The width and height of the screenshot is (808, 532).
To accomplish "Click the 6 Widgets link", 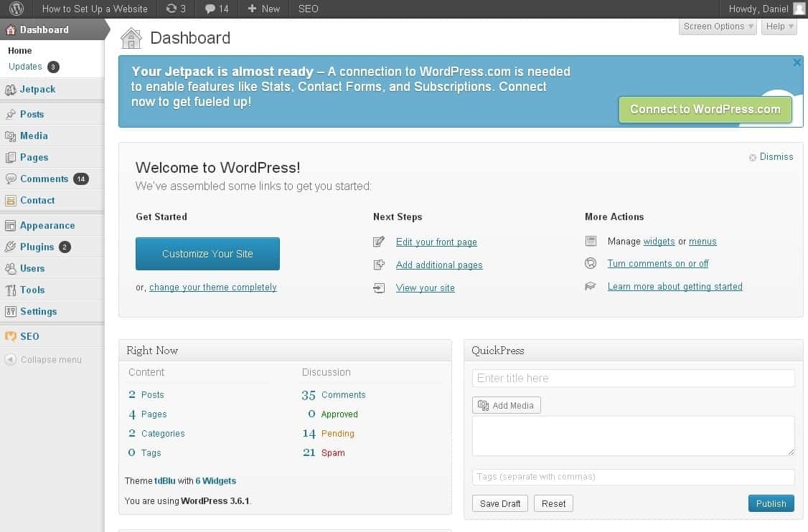I will tap(216, 481).
